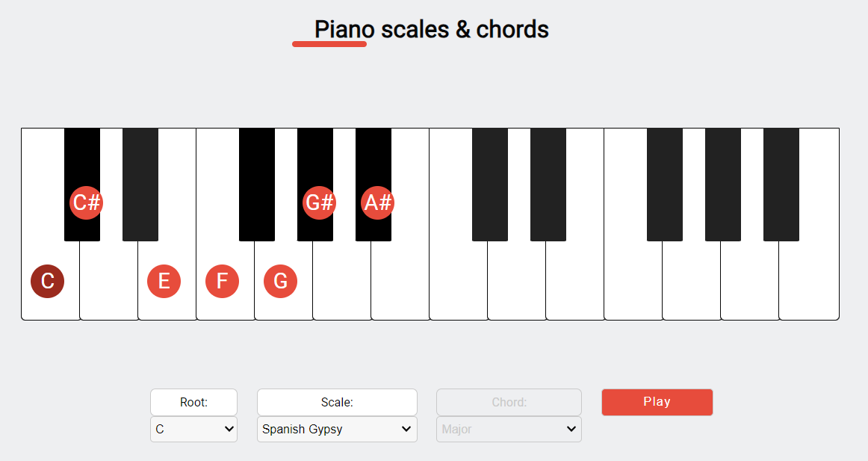
Task: Select the Root mode button
Action: [x=193, y=402]
